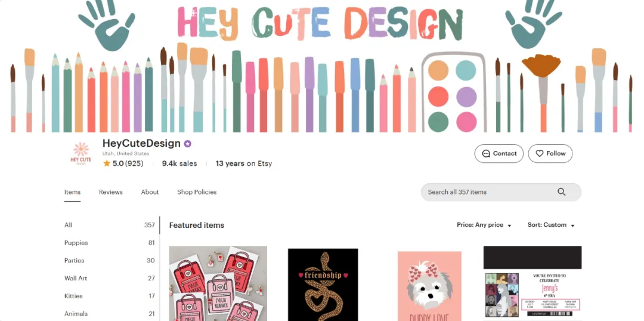Open the Price: Any price dropdown
Viewport: 644px width, 321px height.
click(484, 225)
